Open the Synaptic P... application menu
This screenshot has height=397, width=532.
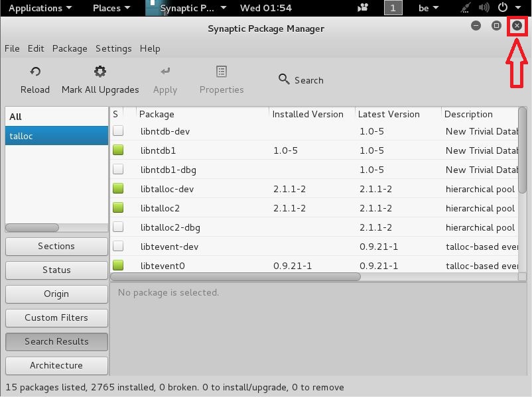(x=186, y=8)
